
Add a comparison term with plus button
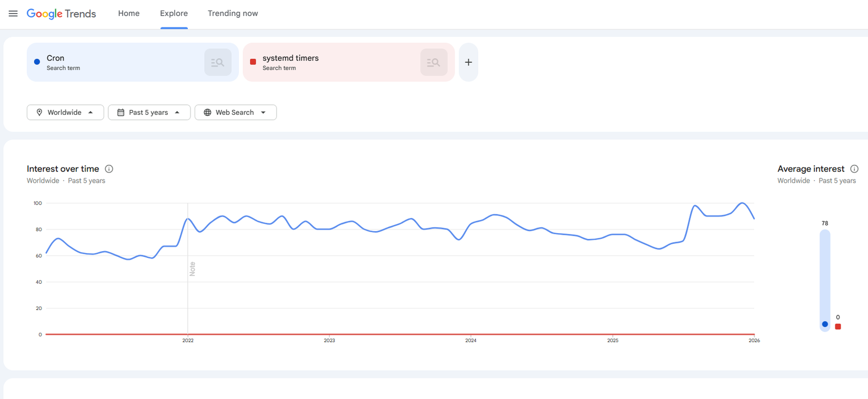click(x=468, y=62)
